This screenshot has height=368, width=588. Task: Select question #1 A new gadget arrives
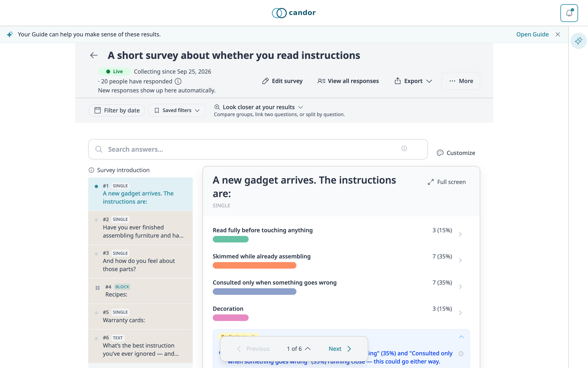pyautogui.click(x=140, y=194)
